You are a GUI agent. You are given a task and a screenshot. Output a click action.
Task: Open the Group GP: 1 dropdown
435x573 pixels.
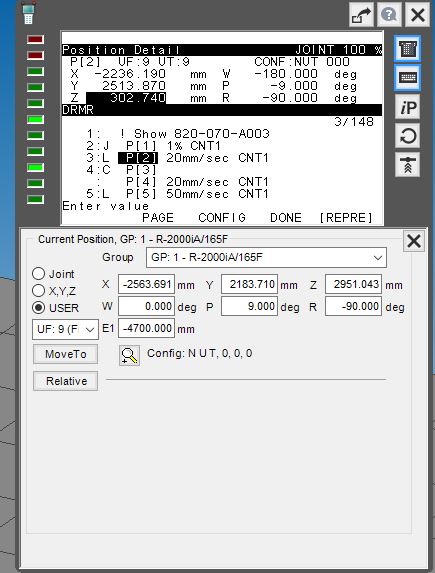coord(266,257)
